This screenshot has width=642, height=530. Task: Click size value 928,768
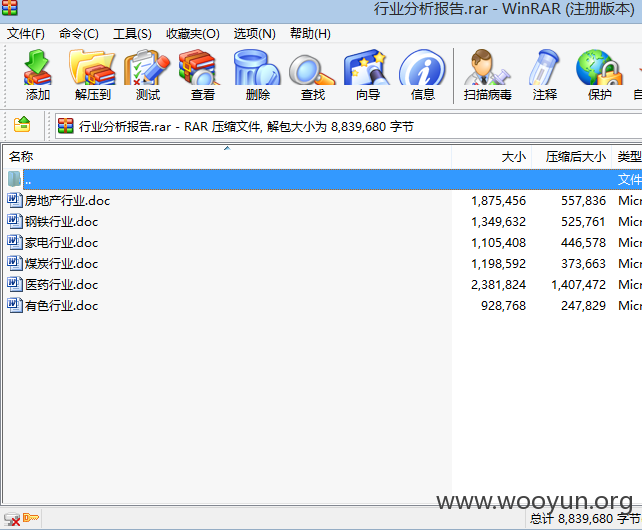[503, 306]
